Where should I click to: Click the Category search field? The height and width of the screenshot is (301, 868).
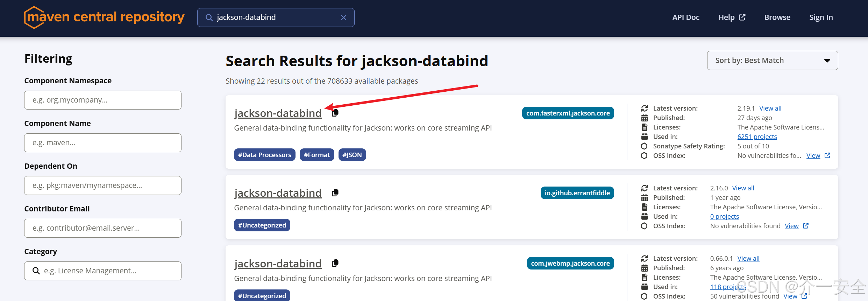[x=103, y=271]
